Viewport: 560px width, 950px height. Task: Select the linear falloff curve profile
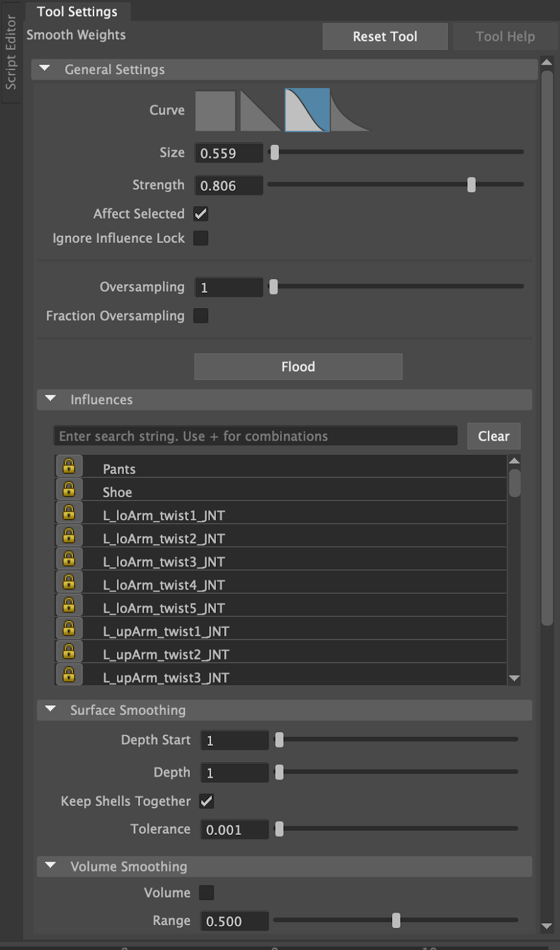click(x=260, y=110)
